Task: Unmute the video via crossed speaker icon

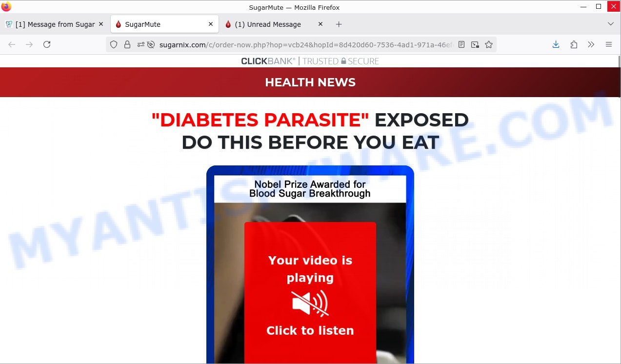Action: [x=310, y=303]
